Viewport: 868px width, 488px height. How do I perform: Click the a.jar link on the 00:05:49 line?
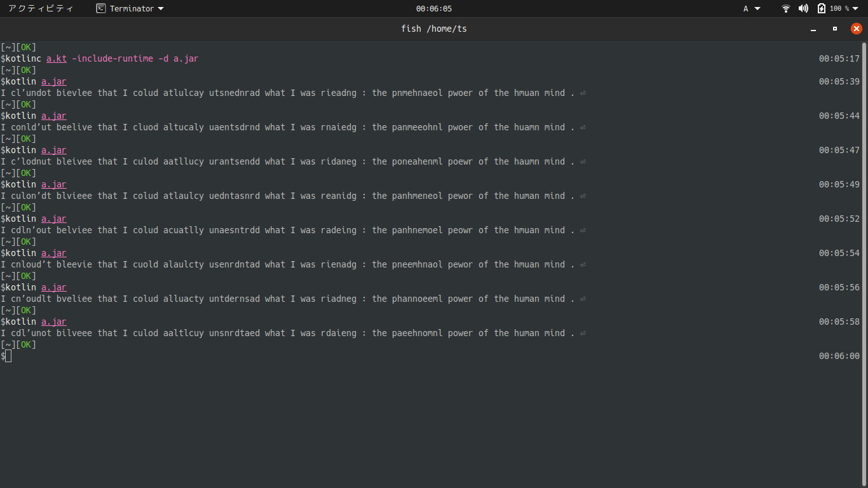[x=53, y=184]
